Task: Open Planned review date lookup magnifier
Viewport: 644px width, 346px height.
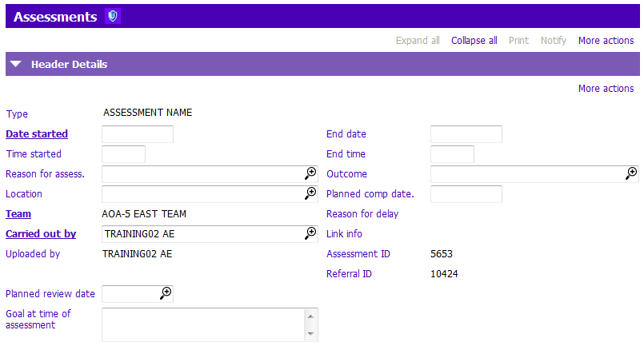Action: [x=166, y=293]
